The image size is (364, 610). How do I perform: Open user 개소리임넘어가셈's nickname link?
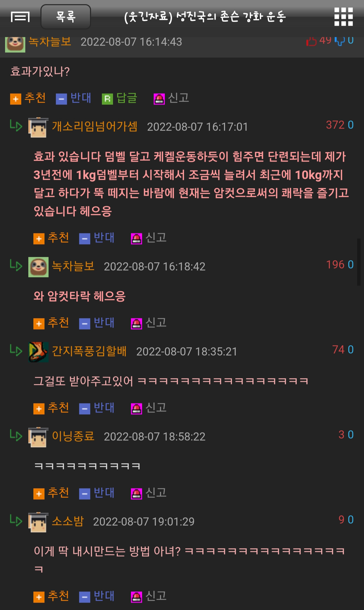[95, 126]
